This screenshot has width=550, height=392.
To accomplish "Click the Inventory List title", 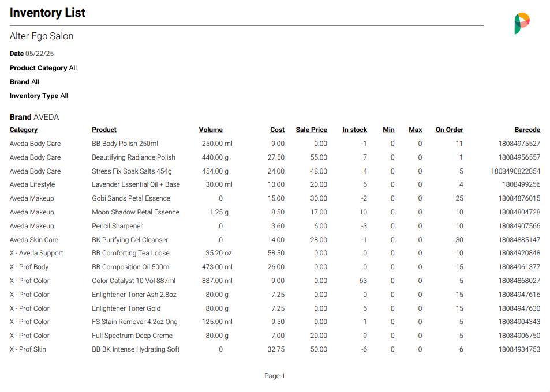I will pyautogui.click(x=47, y=13).
